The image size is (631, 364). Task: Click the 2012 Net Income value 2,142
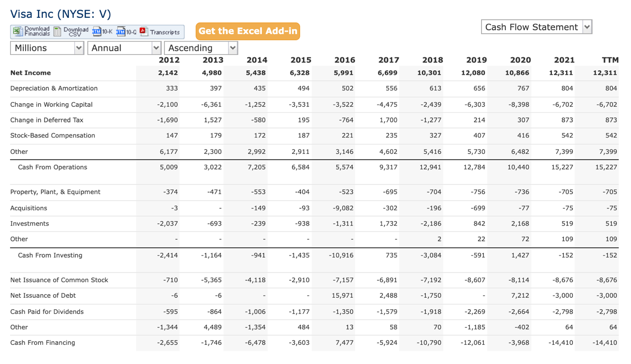click(x=168, y=73)
